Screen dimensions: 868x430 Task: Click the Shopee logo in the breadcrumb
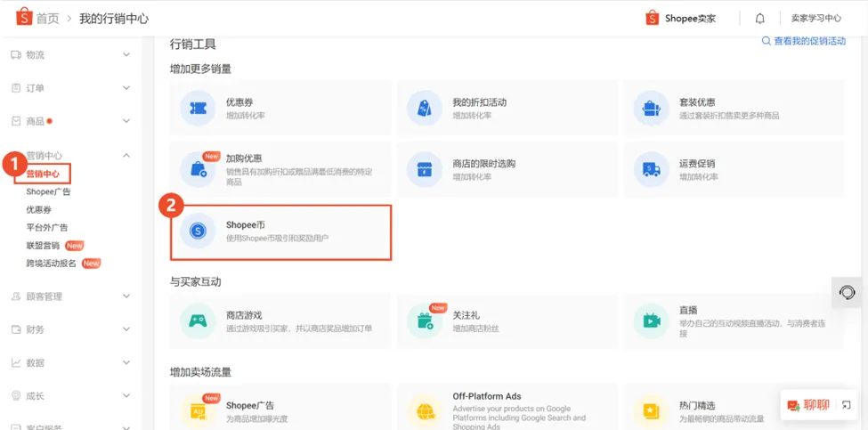tap(24, 18)
